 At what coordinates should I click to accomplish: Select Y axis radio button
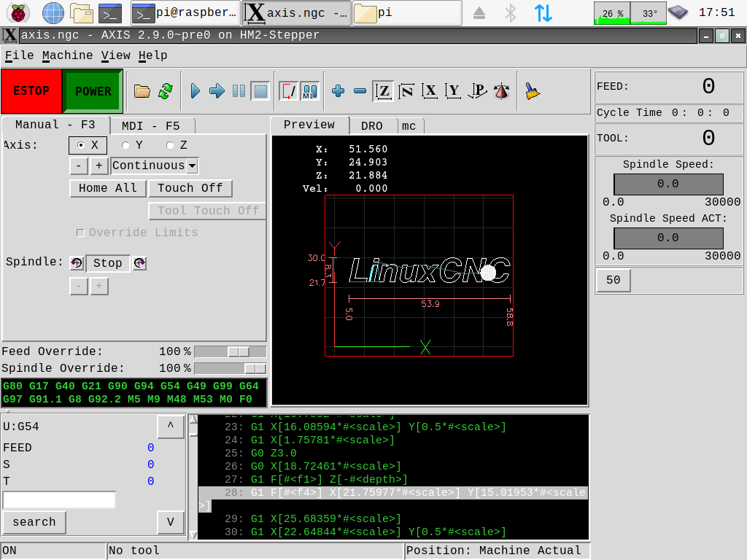point(132,145)
